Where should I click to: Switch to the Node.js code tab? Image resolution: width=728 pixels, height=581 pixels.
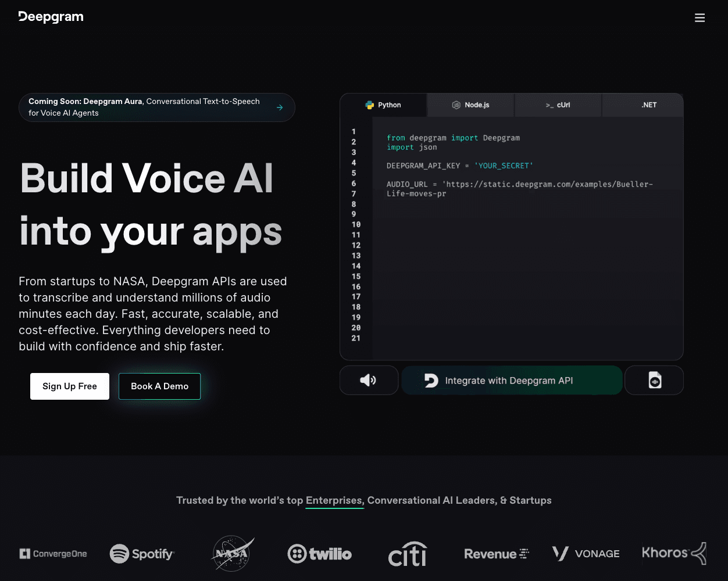(471, 105)
